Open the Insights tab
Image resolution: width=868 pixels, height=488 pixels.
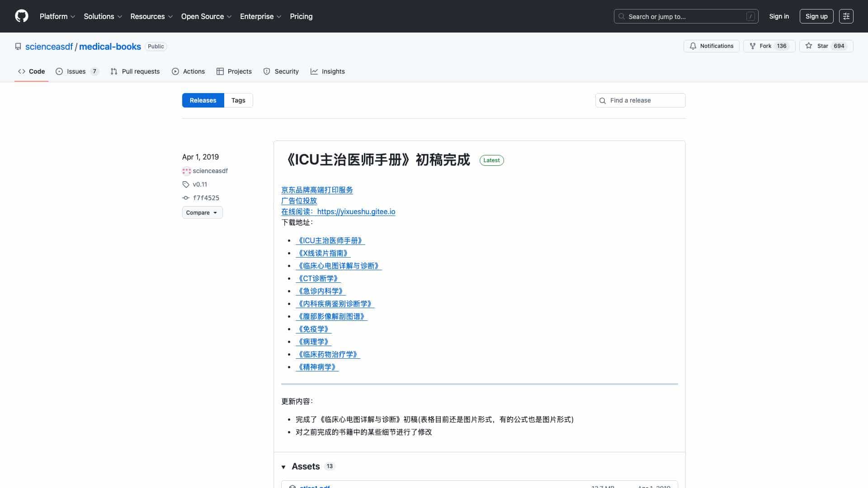pos(328,71)
